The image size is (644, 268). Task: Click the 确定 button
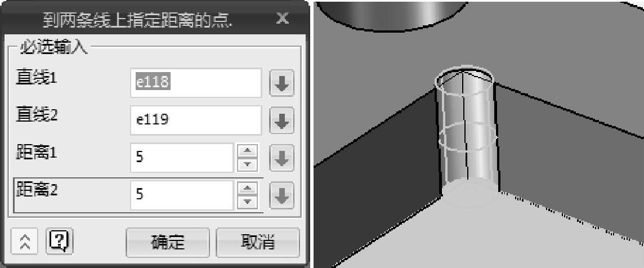(168, 243)
